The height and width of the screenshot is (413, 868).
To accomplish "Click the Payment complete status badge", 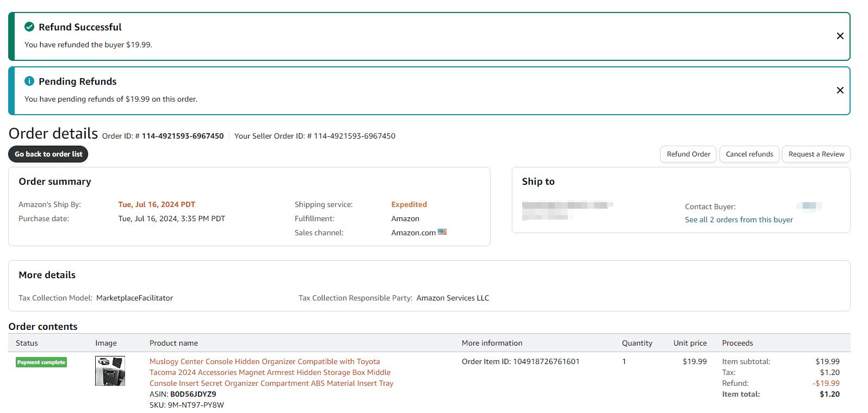I will pos(41,362).
